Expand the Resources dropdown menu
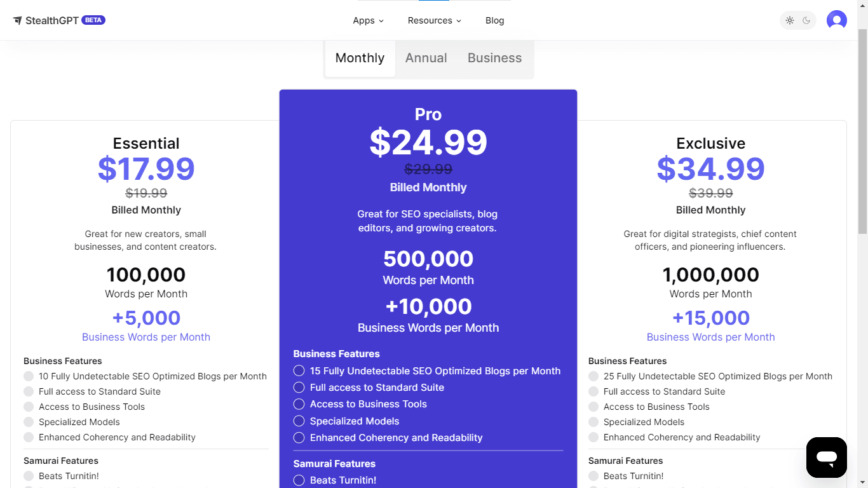The image size is (868, 488). (435, 20)
